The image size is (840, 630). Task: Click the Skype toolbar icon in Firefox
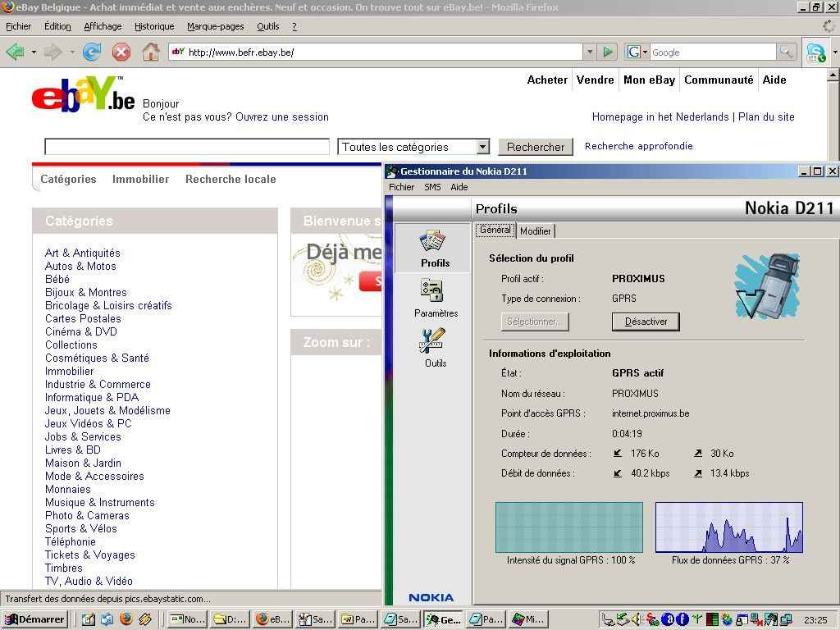(x=816, y=52)
